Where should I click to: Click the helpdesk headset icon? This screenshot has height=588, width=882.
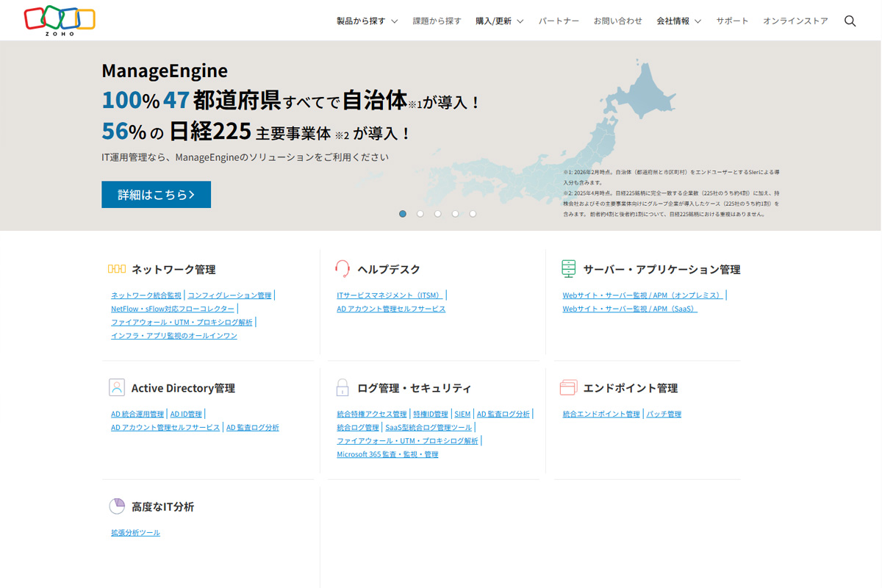343,269
